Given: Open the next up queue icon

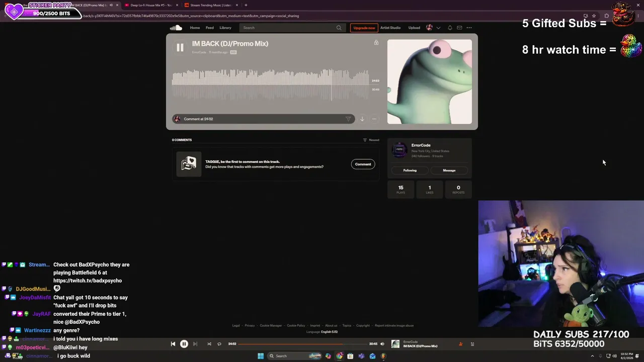Looking at the screenshot, I should [x=472, y=344].
